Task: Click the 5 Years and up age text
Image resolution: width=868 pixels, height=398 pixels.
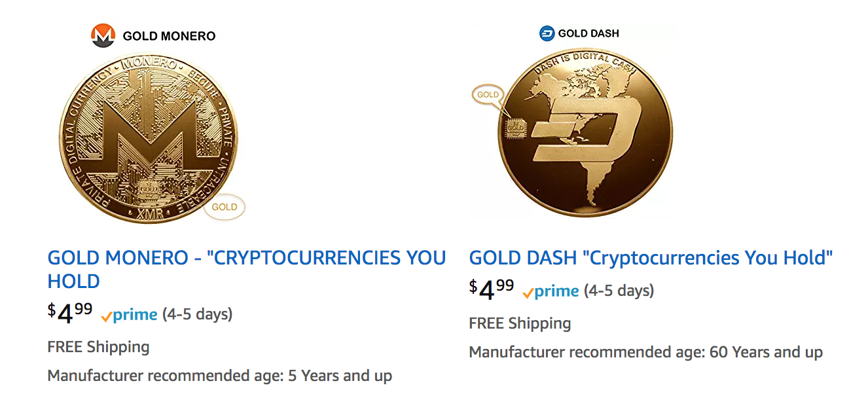Action: (x=339, y=376)
